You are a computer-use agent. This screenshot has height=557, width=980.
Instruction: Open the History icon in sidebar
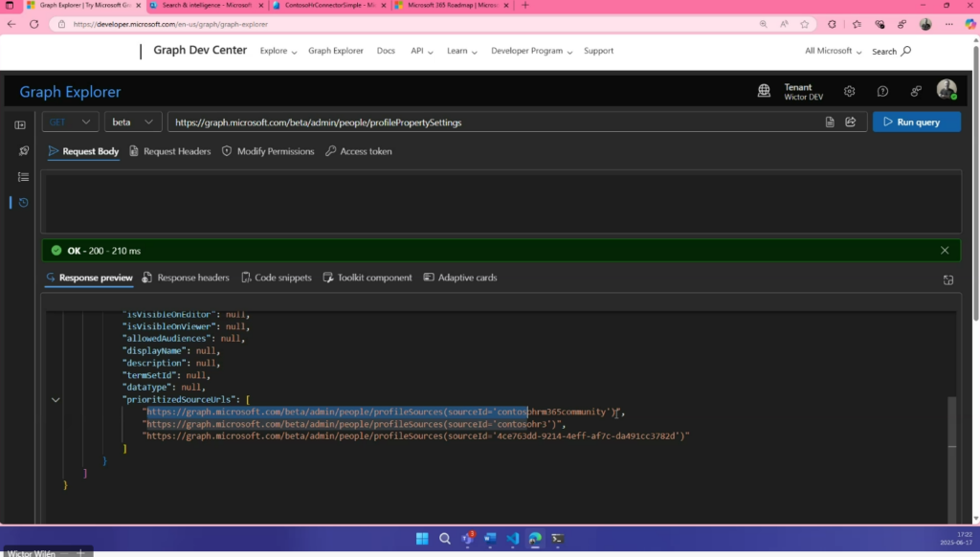[x=23, y=203]
